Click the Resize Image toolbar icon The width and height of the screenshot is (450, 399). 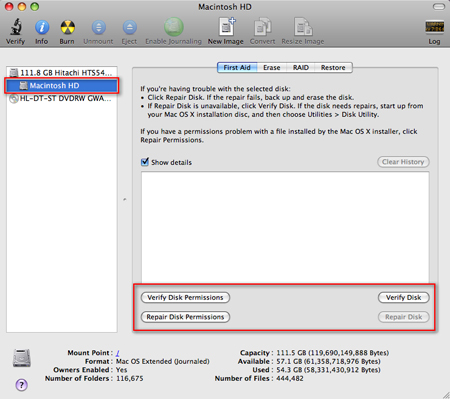(303, 27)
